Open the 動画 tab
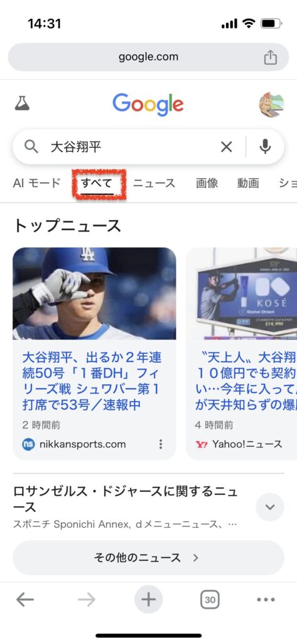Viewport: 297px width, 644px height. (248, 183)
